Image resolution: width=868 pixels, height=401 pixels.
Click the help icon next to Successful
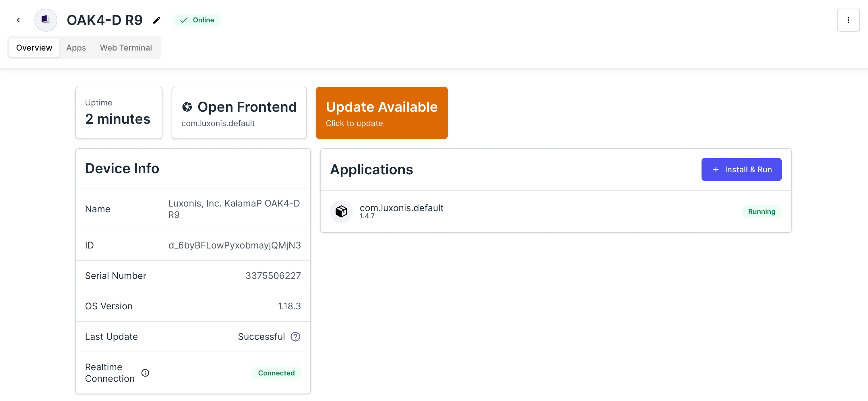pos(295,337)
